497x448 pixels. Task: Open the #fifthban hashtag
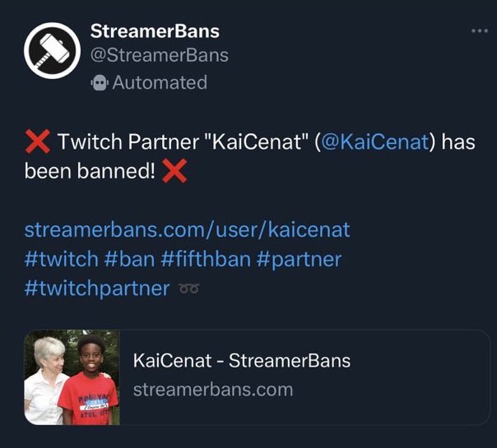[206, 259]
